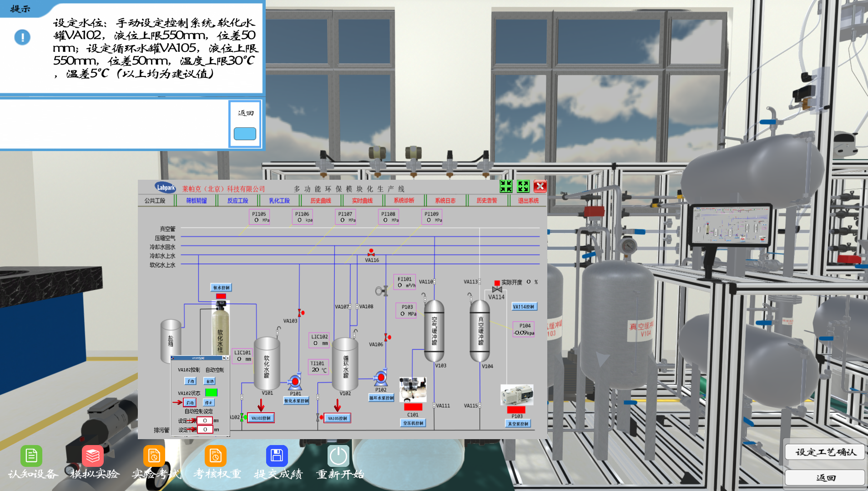This screenshot has height=491, width=868.
Task: Open the 软化水泵控制 panel
Action: pyautogui.click(x=296, y=401)
